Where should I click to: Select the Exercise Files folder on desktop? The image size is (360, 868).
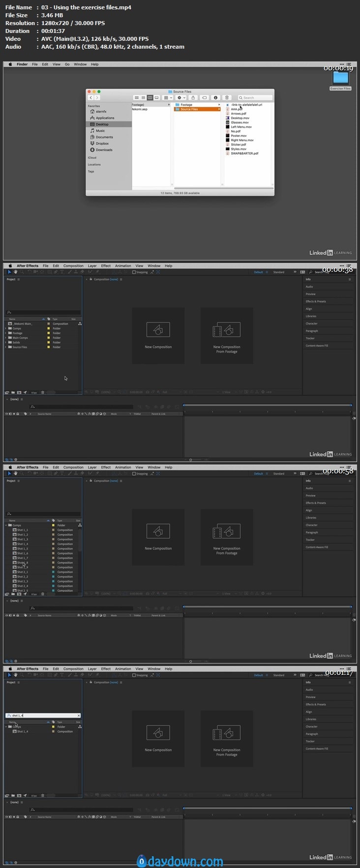coord(340,79)
